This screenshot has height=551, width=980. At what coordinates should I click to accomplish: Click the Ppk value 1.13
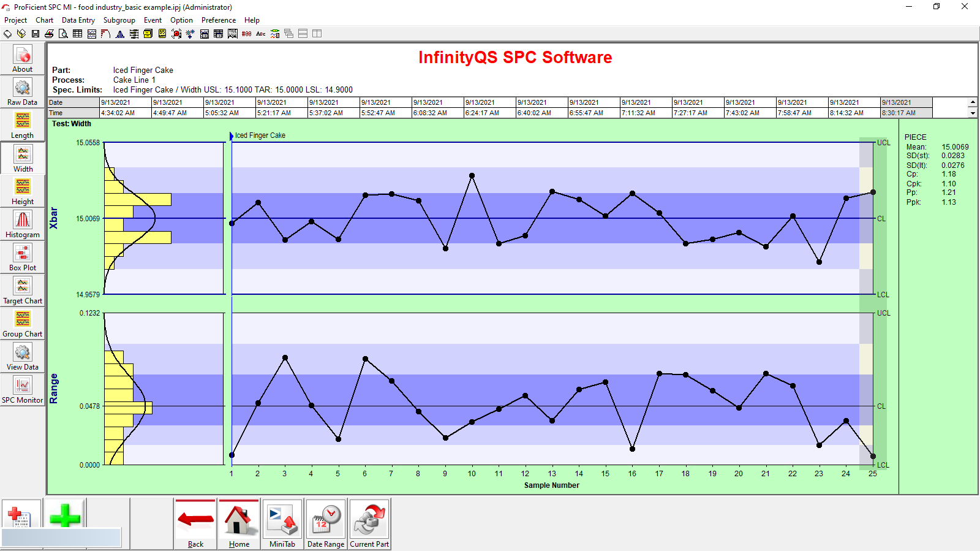coord(949,202)
